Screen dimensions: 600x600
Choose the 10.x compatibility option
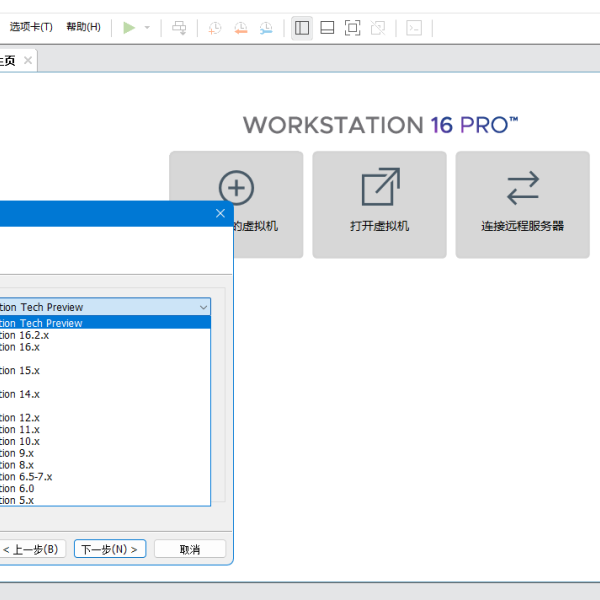coord(105,441)
